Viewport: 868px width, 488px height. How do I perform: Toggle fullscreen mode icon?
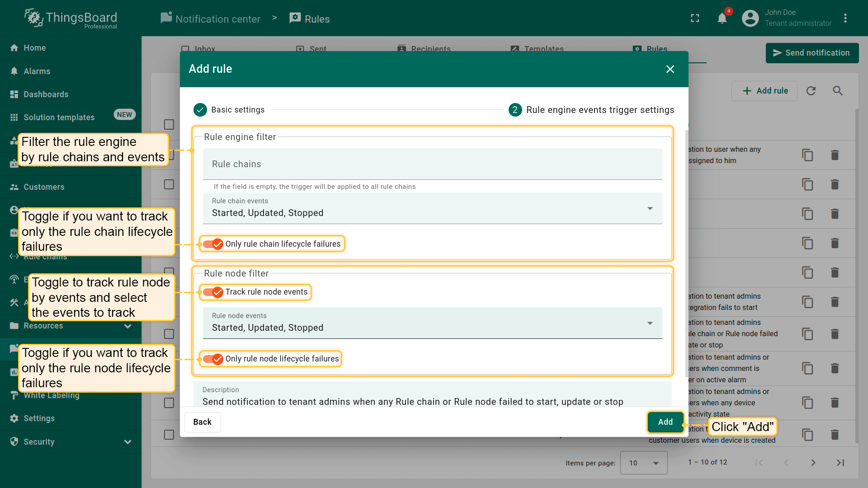click(695, 19)
